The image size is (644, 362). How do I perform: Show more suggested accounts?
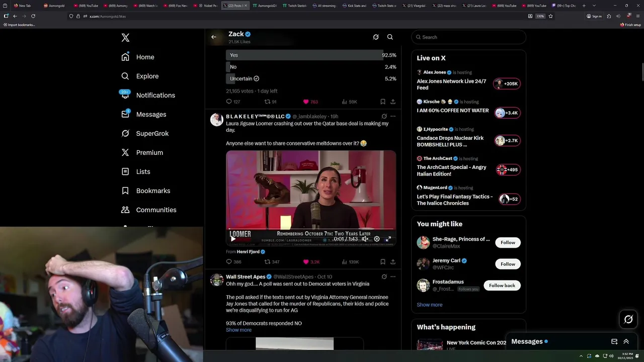coord(429,305)
